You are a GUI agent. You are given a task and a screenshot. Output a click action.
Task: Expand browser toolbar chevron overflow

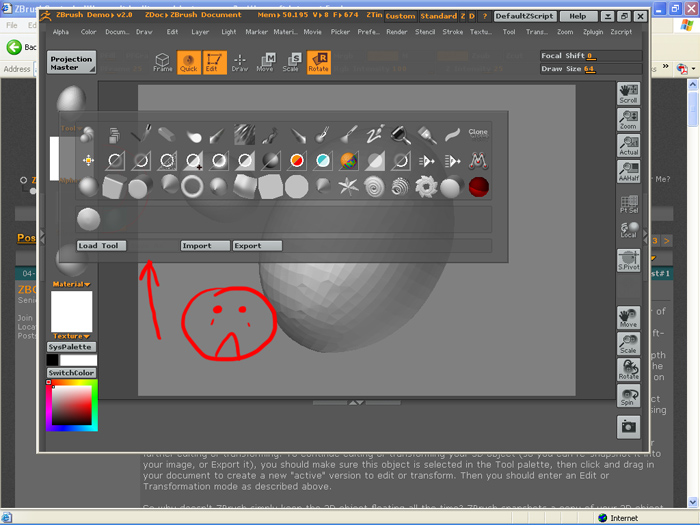tap(665, 66)
